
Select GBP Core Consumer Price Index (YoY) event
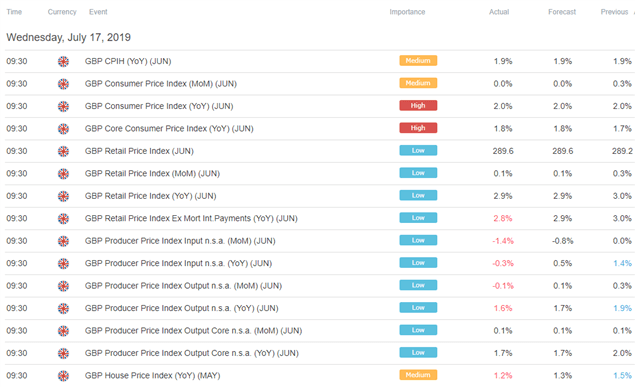click(169, 129)
